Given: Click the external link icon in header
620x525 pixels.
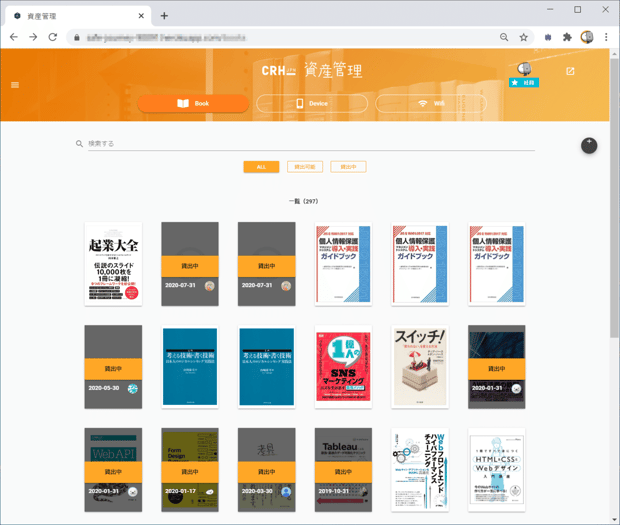Looking at the screenshot, I should coord(570,71).
